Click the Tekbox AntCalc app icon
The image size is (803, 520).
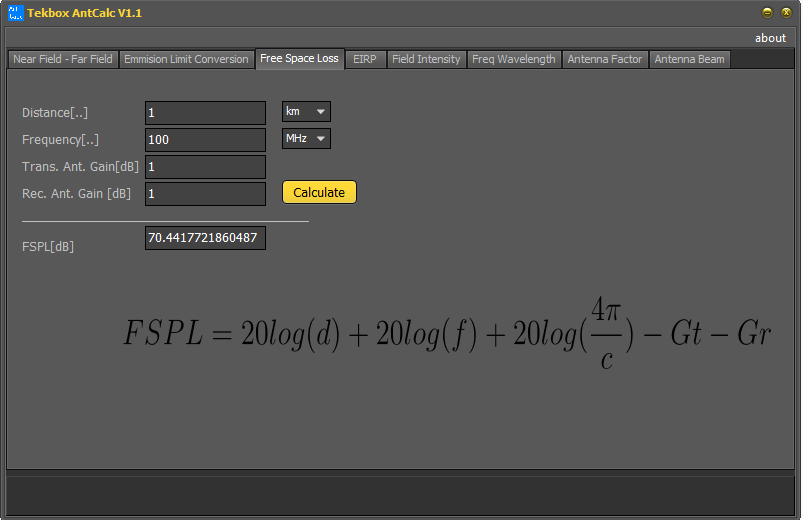click(x=16, y=13)
